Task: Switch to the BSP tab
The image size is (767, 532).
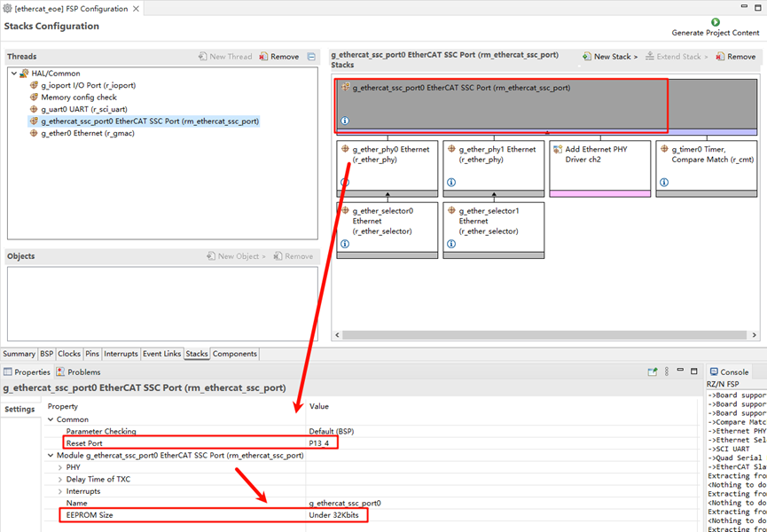Action: tap(47, 354)
